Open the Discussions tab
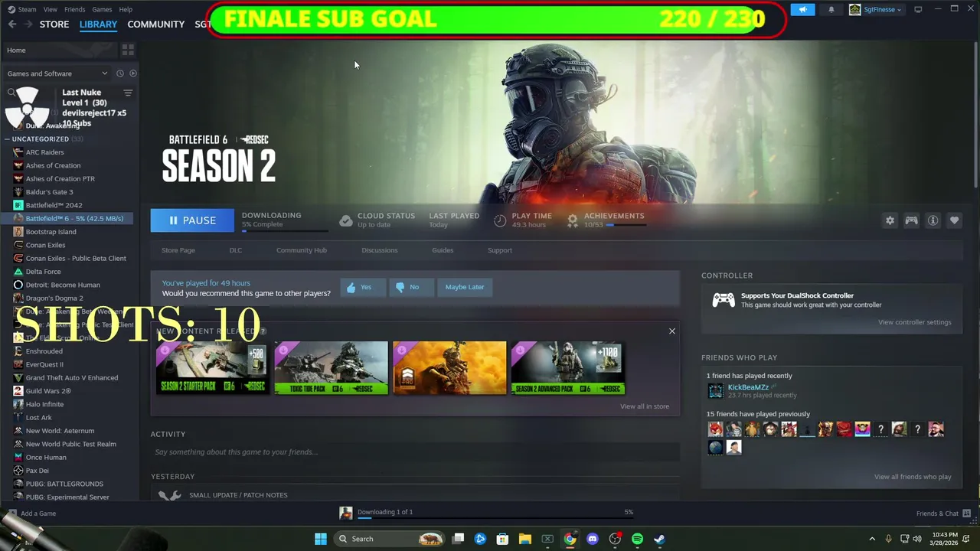This screenshot has height=551, width=980. (380, 250)
